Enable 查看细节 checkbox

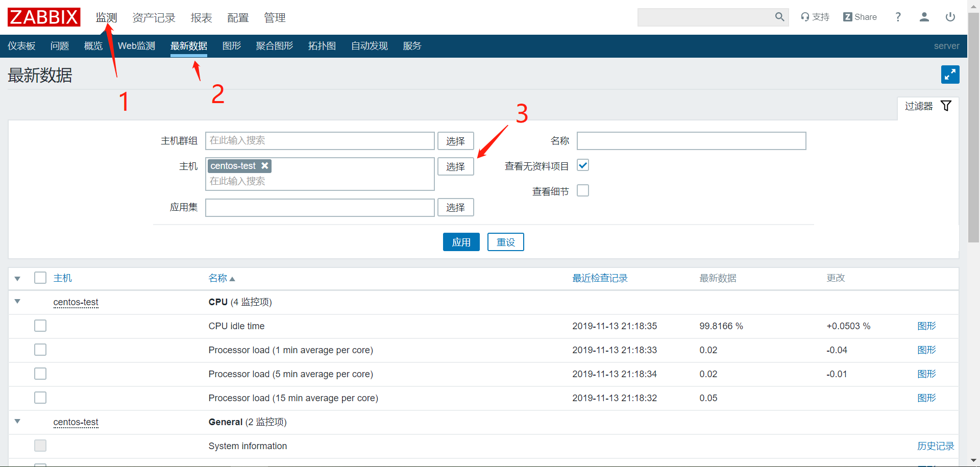[583, 190]
